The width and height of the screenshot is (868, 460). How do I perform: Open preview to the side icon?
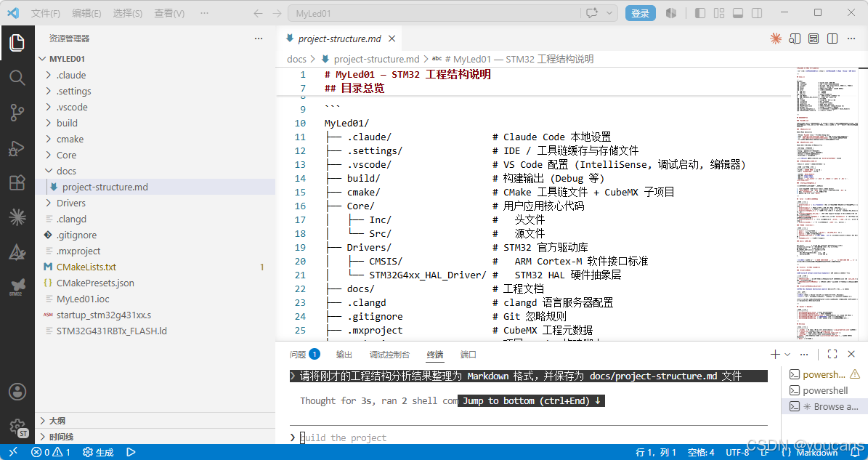(x=795, y=39)
